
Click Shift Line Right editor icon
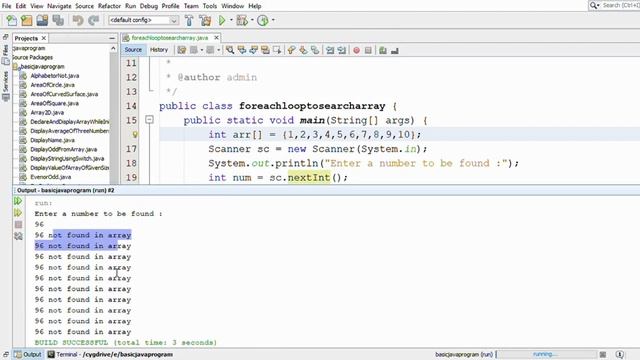(x=342, y=50)
